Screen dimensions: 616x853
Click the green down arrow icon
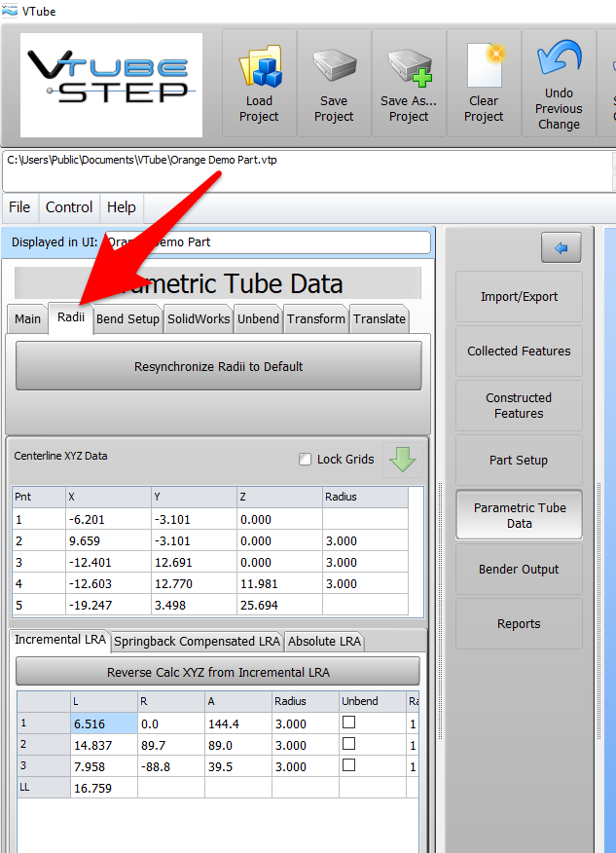[402, 459]
